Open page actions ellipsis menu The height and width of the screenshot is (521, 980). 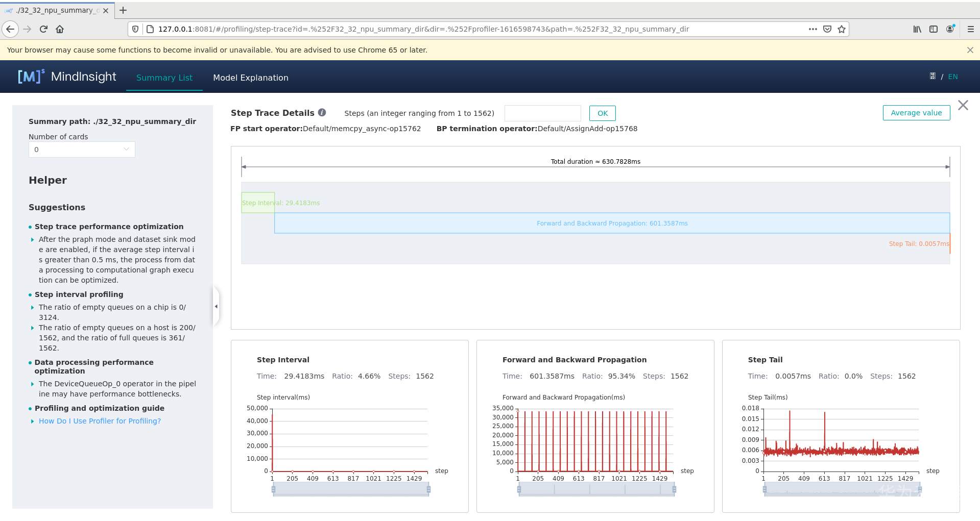pyautogui.click(x=812, y=29)
